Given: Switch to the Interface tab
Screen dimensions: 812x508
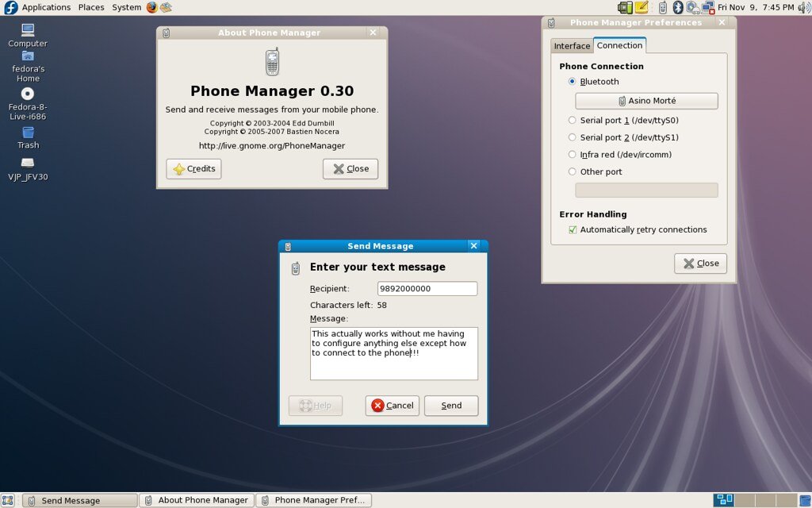Looking at the screenshot, I should click(572, 46).
